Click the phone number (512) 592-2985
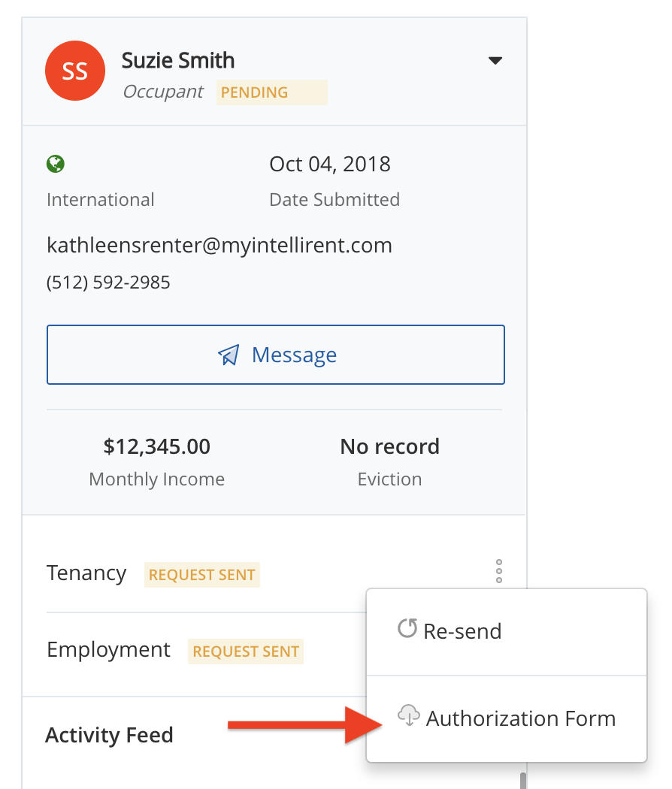The width and height of the screenshot is (672, 789). point(108,283)
